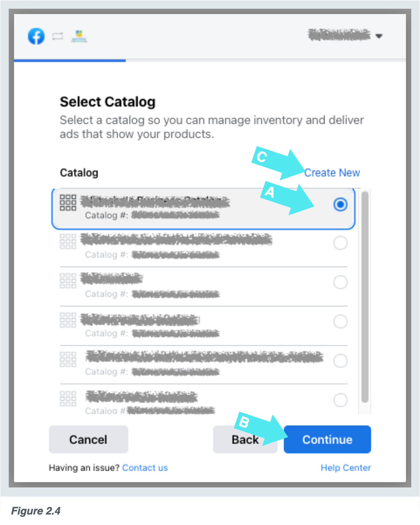Click the grid icon of second catalog
Image resolution: width=420 pixels, height=525 pixels.
pos(68,241)
